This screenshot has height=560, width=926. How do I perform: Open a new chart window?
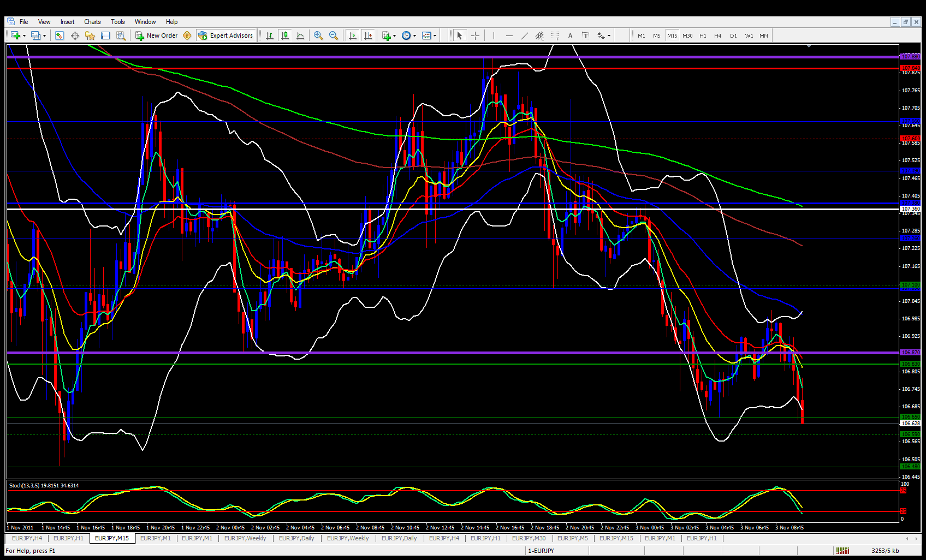[15, 35]
